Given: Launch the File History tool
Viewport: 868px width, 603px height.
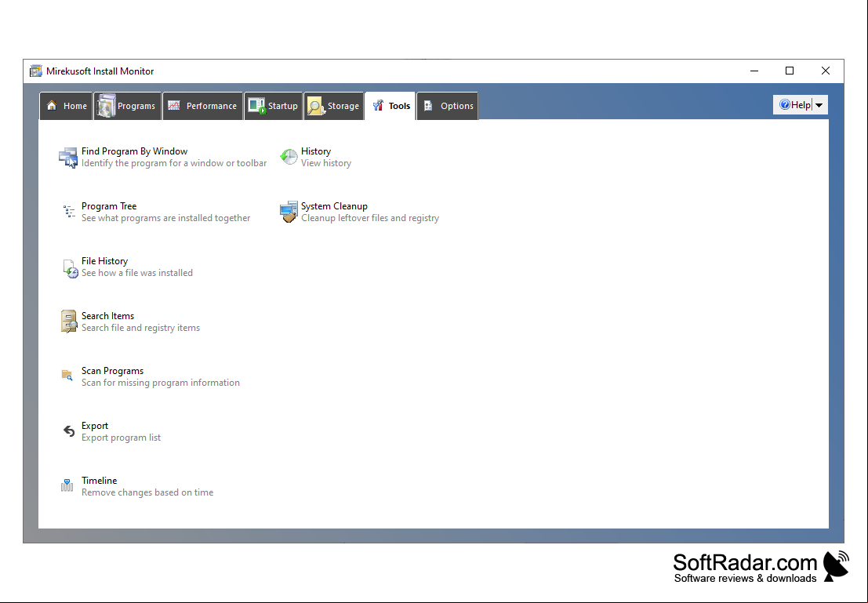Looking at the screenshot, I should click(104, 261).
